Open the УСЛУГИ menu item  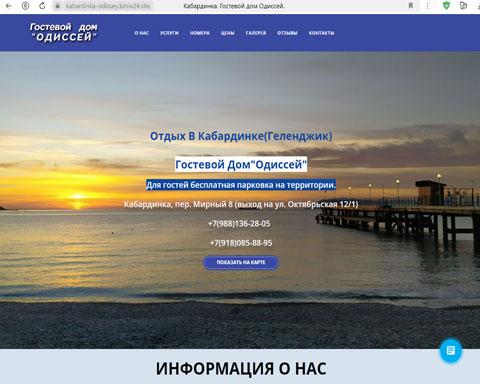tap(169, 33)
